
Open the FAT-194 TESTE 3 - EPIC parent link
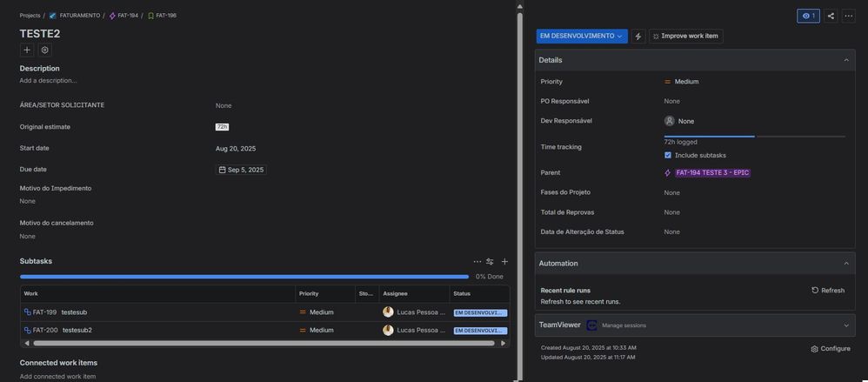click(712, 173)
